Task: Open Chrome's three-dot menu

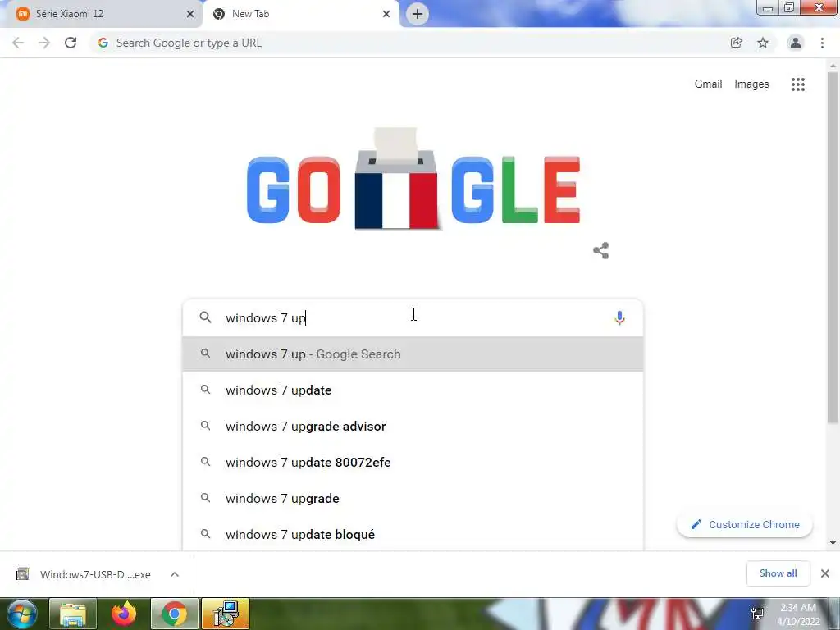Action: 822,43
